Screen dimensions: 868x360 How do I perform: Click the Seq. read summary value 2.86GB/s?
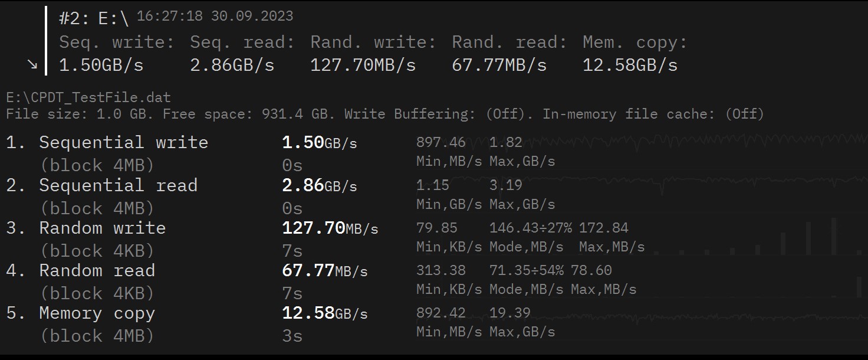pyautogui.click(x=232, y=65)
